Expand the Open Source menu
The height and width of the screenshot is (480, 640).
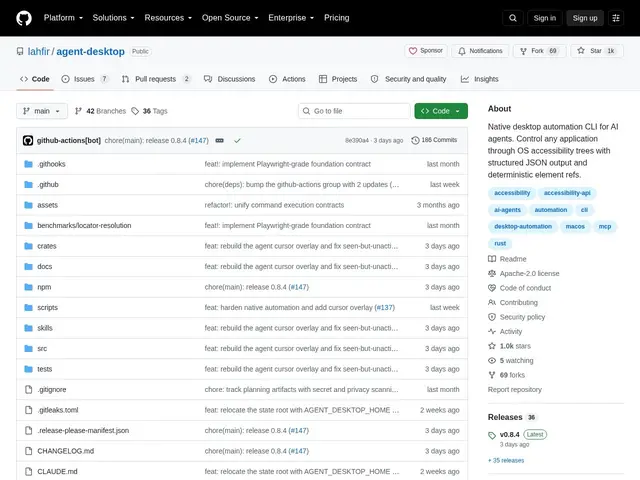coord(230,18)
